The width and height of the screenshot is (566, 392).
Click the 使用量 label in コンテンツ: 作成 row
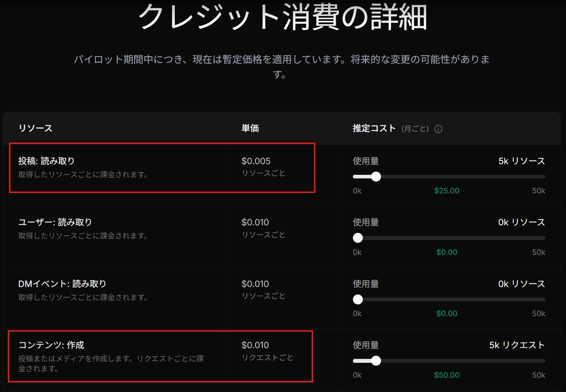pos(366,345)
